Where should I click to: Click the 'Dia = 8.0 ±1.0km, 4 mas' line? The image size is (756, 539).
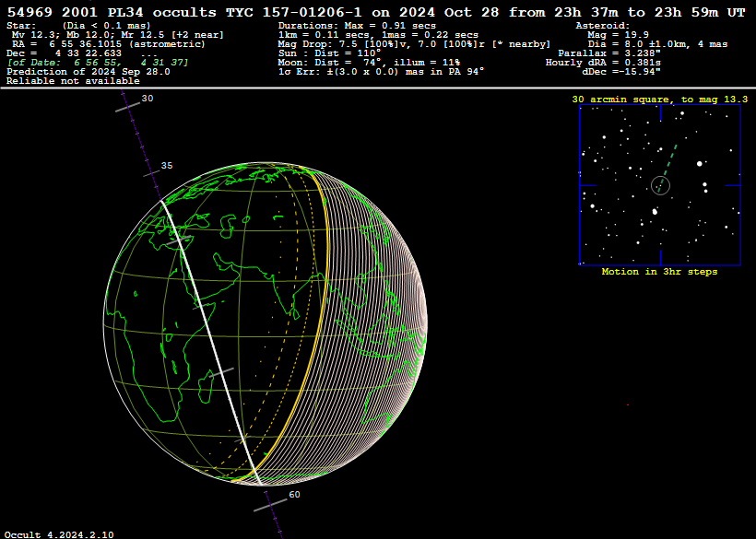(x=657, y=44)
